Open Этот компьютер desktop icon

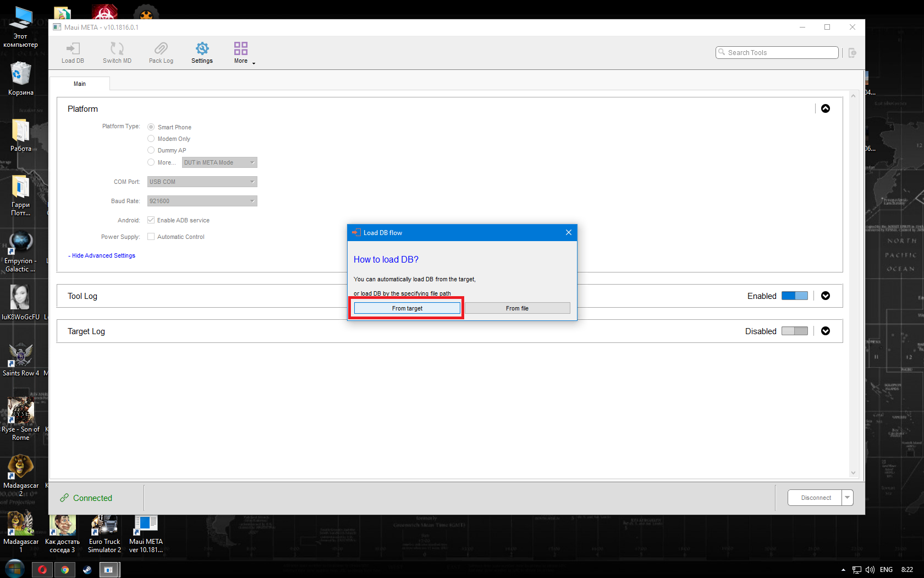pos(21,26)
